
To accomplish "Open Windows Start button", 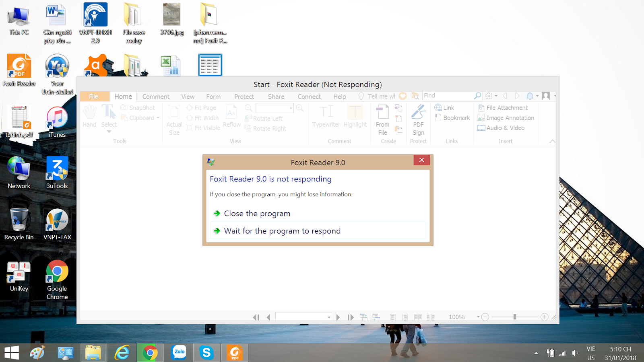I will 12,353.
